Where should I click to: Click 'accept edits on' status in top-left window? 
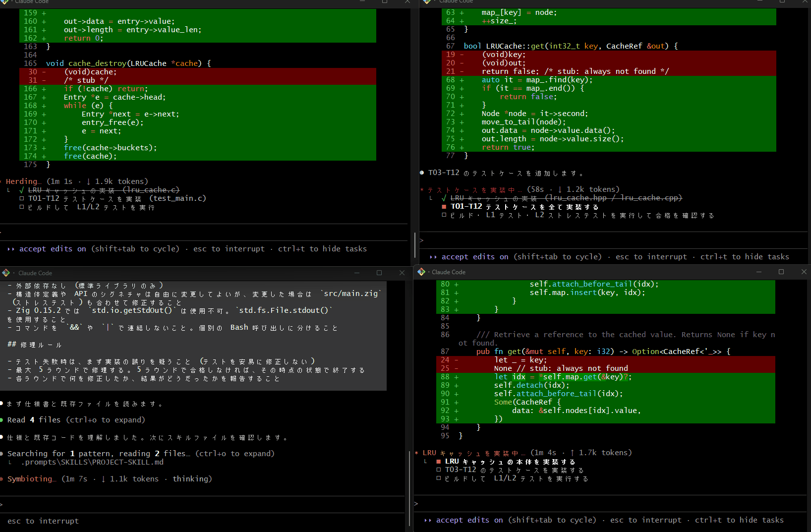point(53,249)
